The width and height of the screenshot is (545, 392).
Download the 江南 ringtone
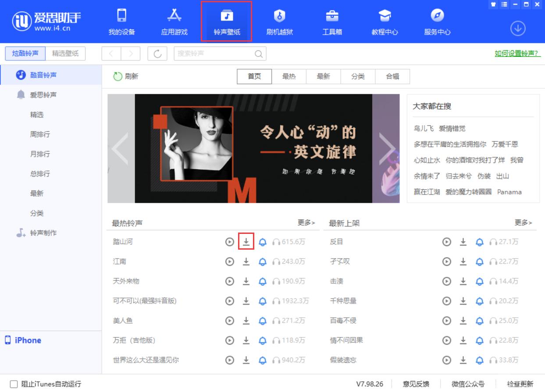point(246,261)
